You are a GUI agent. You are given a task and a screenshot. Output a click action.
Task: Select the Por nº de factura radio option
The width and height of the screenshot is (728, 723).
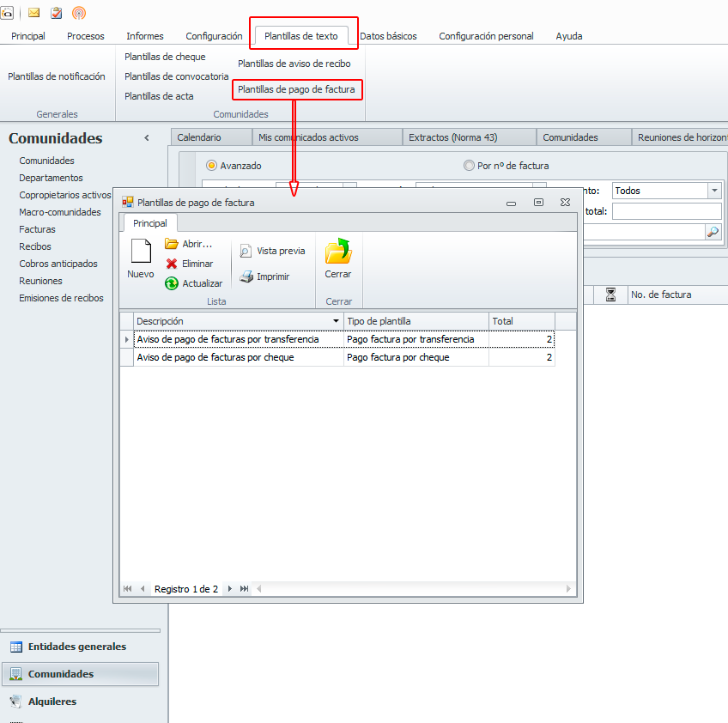pos(469,166)
